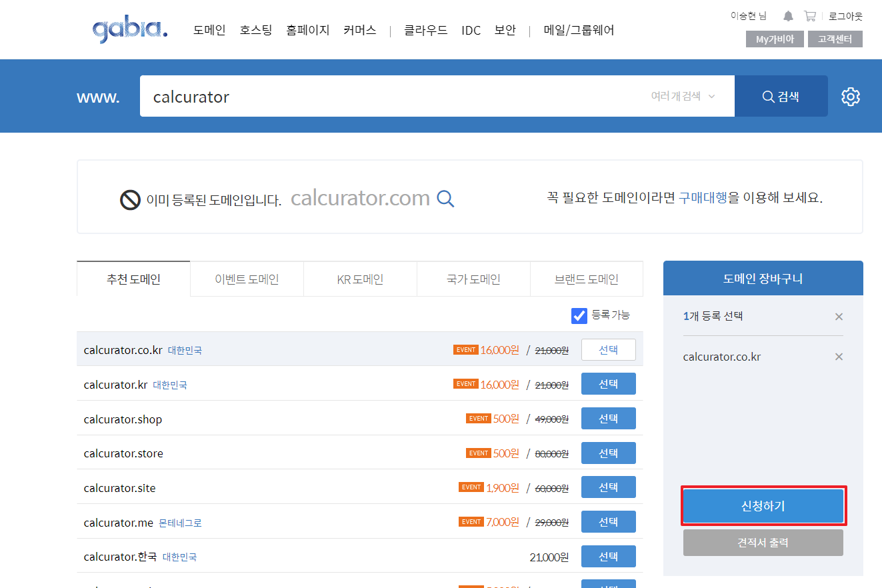
Task: Switch to the 이벤트 도메인 tab
Action: 247,279
